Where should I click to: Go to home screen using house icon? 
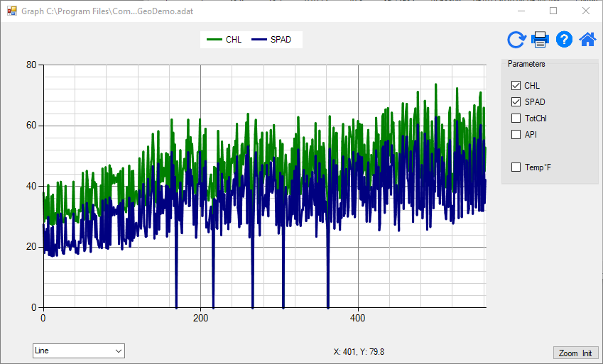587,40
